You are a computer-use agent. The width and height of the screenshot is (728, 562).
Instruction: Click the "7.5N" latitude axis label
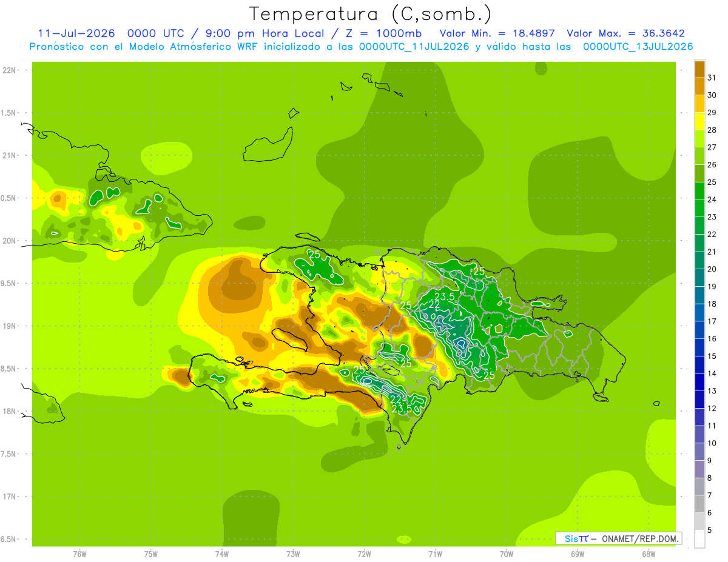(x=9, y=453)
